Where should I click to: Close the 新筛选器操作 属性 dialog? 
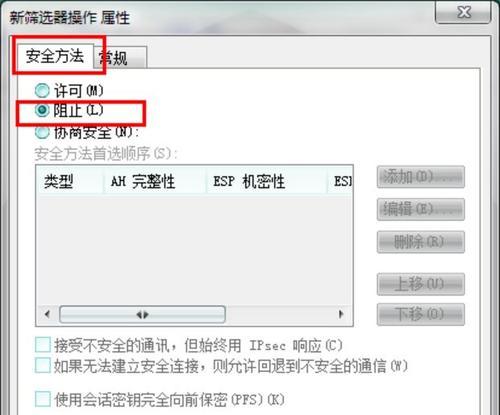(x=463, y=13)
